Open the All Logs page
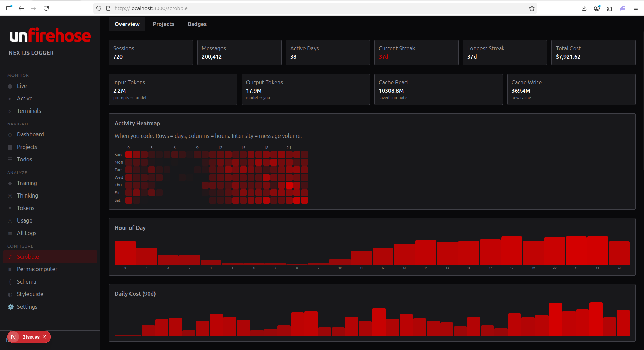Viewport: 644px width, 350px height. [10, 233]
